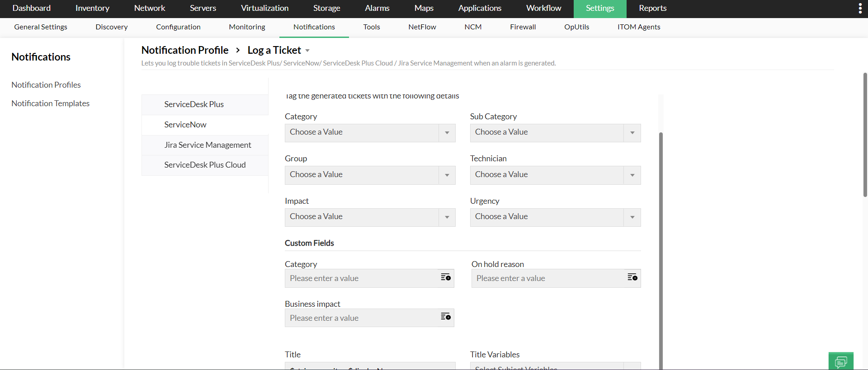
Task: Open the Category dropdown
Action: [x=370, y=133]
